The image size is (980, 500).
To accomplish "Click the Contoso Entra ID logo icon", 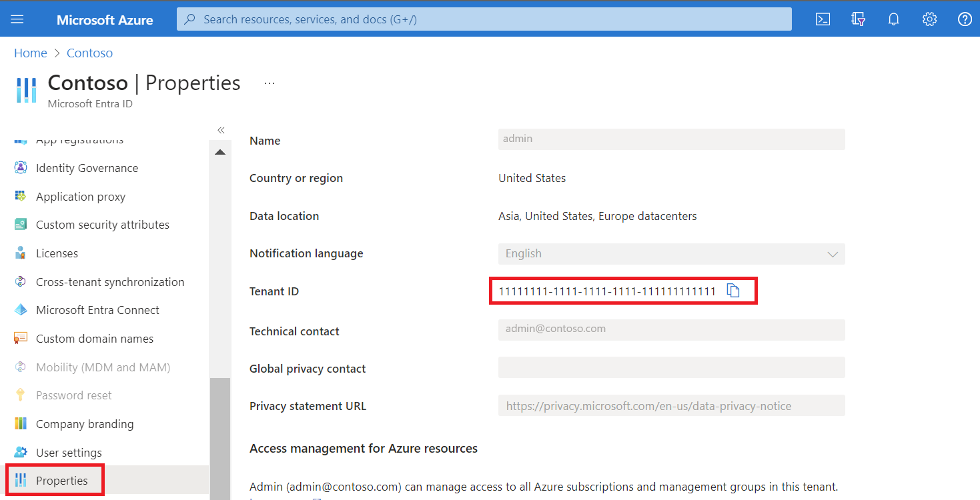I will tap(26, 90).
